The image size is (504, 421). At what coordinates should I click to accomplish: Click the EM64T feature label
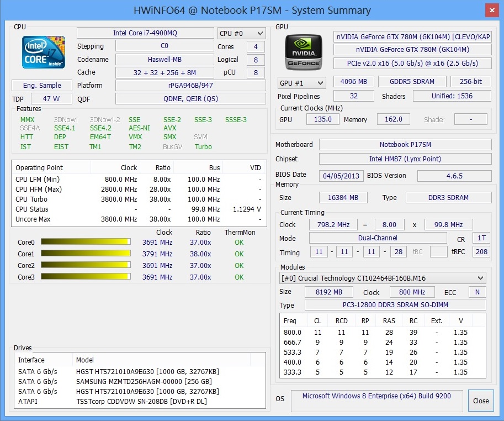pos(100,136)
